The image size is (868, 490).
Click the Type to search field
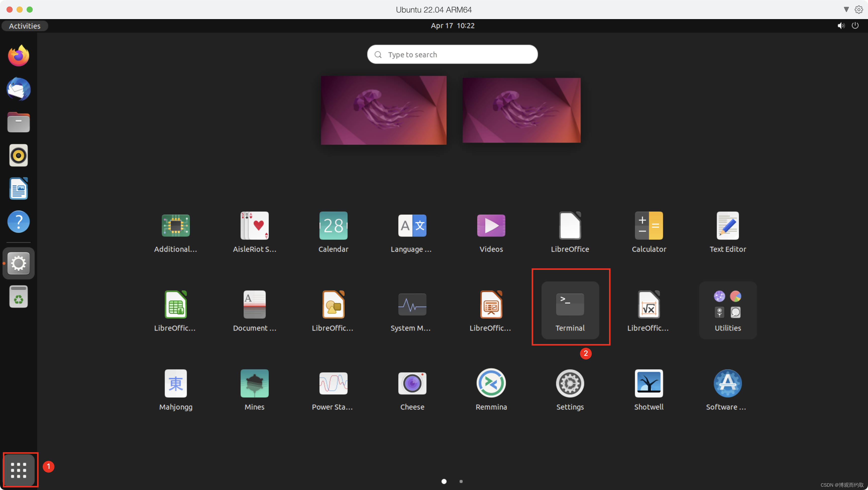452,54
